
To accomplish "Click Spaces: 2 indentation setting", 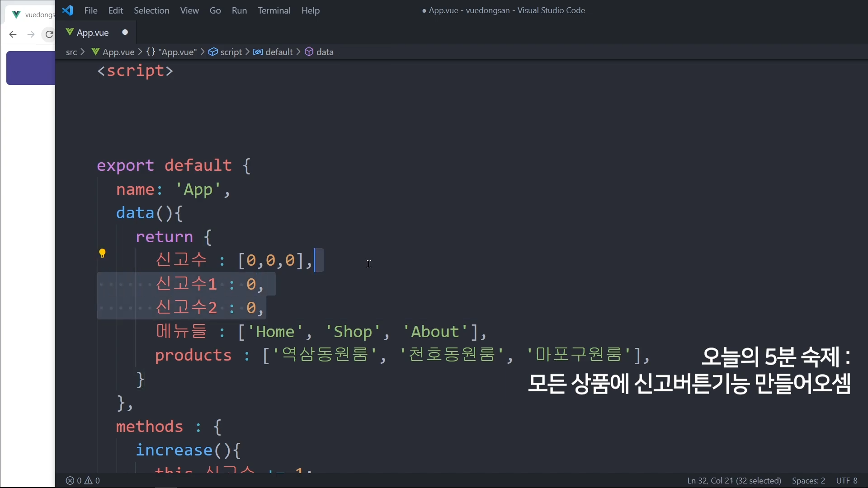I will click(808, 481).
